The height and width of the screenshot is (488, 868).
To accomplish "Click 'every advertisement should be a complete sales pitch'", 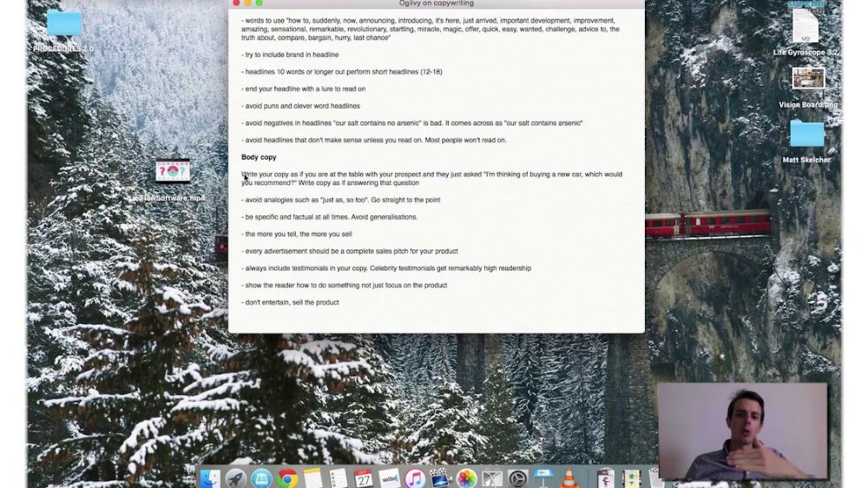I will [x=349, y=252].
